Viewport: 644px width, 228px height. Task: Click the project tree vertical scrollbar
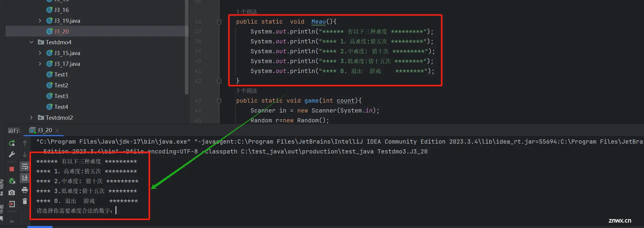(x=187, y=47)
